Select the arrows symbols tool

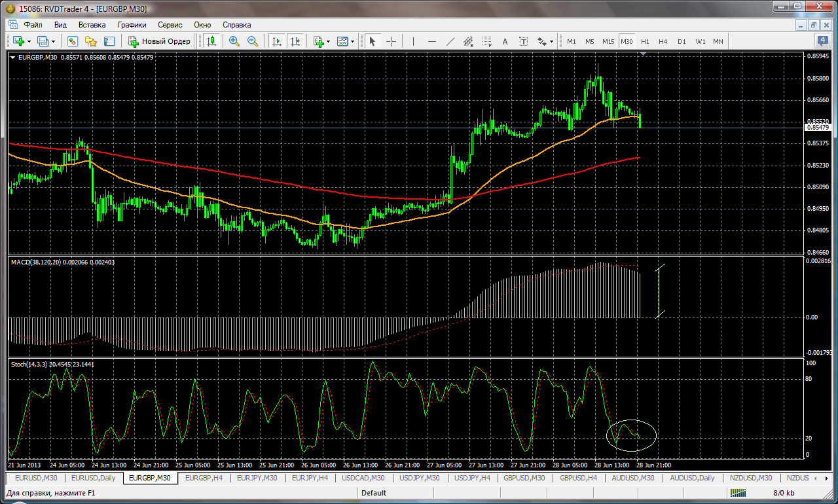coord(541,41)
